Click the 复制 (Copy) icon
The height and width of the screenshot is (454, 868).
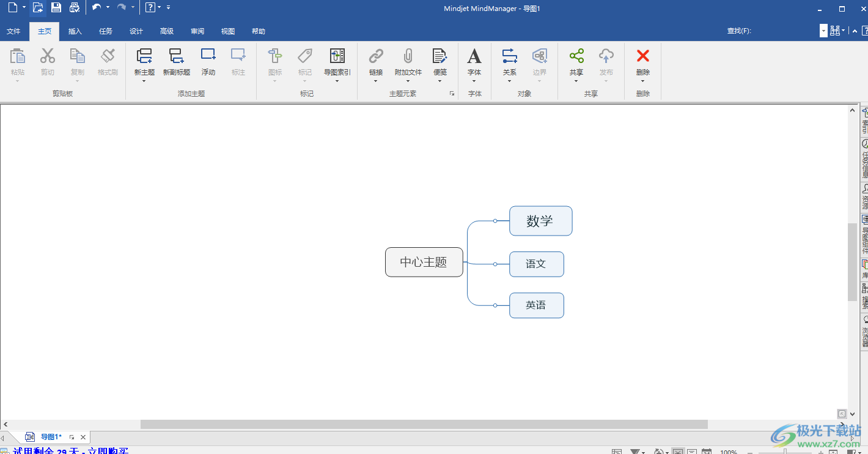click(78, 56)
